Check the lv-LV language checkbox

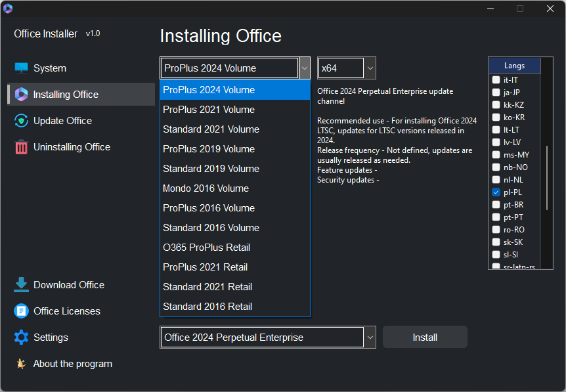[x=496, y=142]
